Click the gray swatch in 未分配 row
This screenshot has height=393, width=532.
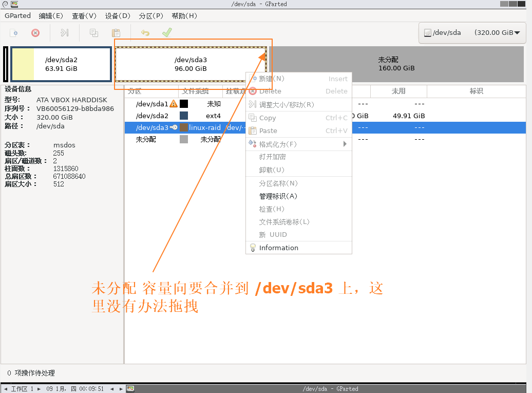[183, 139]
